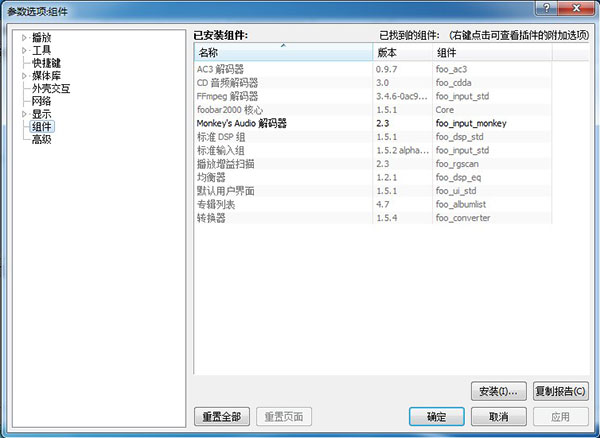
Task: Select the 均衡器 component row
Action: (x=373, y=177)
